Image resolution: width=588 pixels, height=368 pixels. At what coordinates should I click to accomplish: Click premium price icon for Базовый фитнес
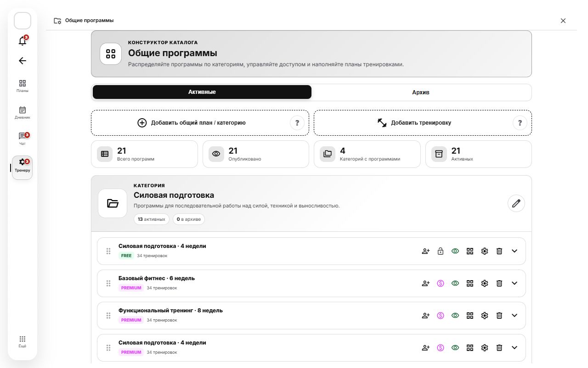[x=441, y=283]
